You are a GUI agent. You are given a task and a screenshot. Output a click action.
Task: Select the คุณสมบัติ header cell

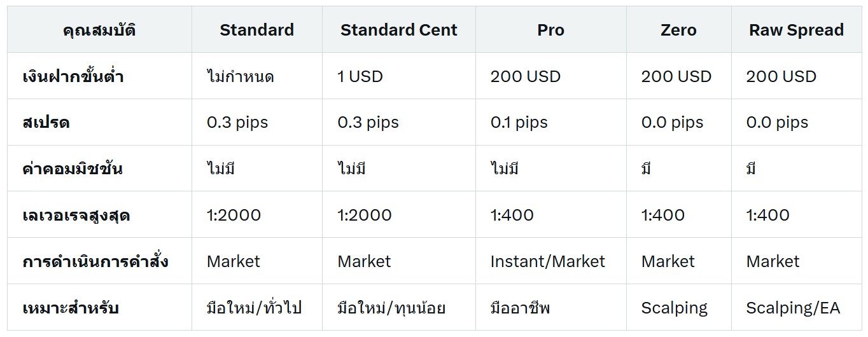[x=99, y=30]
